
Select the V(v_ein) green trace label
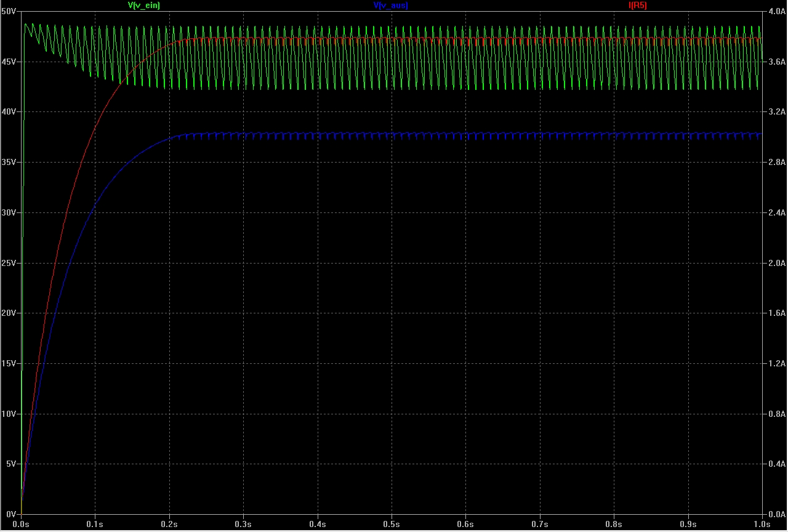click(x=143, y=5)
